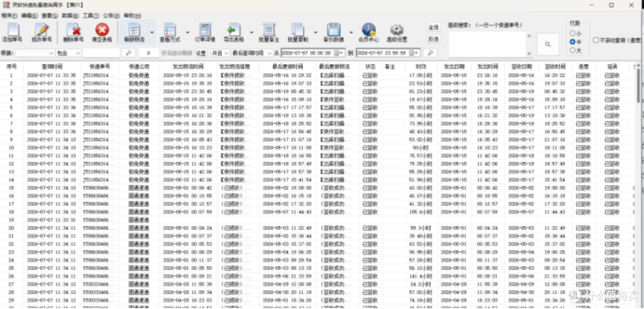Image resolution: width=644 pixels, height=309 pixels.
Task: Click the 全选 button
Action: pyautogui.click(x=434, y=27)
